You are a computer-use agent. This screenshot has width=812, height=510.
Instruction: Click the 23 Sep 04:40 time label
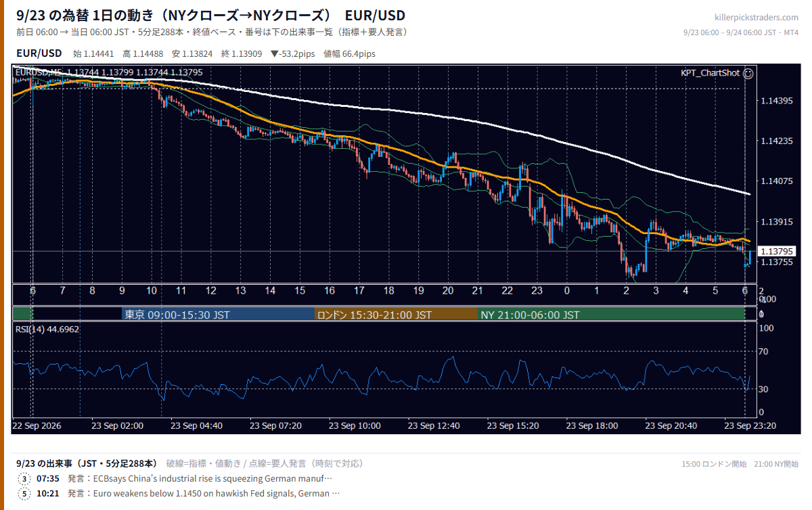(x=197, y=425)
